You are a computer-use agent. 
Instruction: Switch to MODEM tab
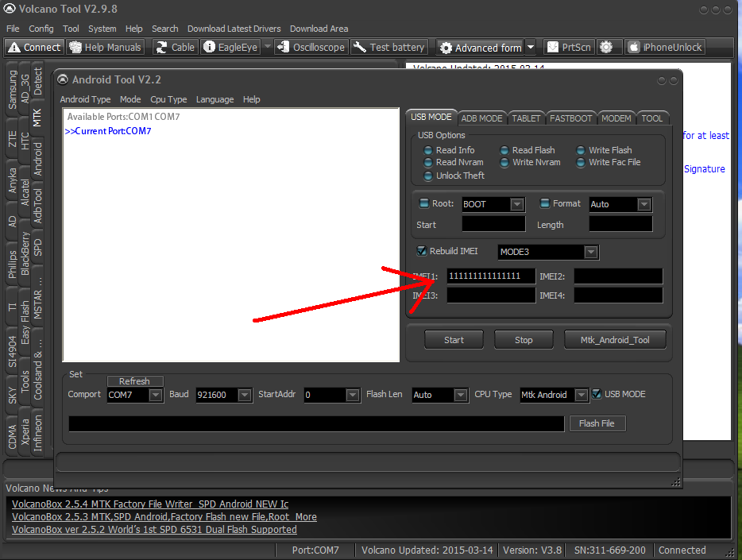tap(616, 118)
